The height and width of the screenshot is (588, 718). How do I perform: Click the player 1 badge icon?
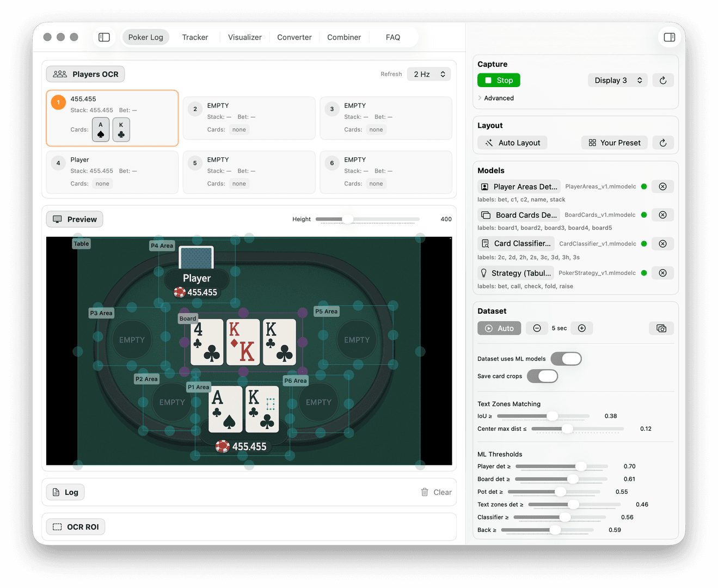pos(58,102)
